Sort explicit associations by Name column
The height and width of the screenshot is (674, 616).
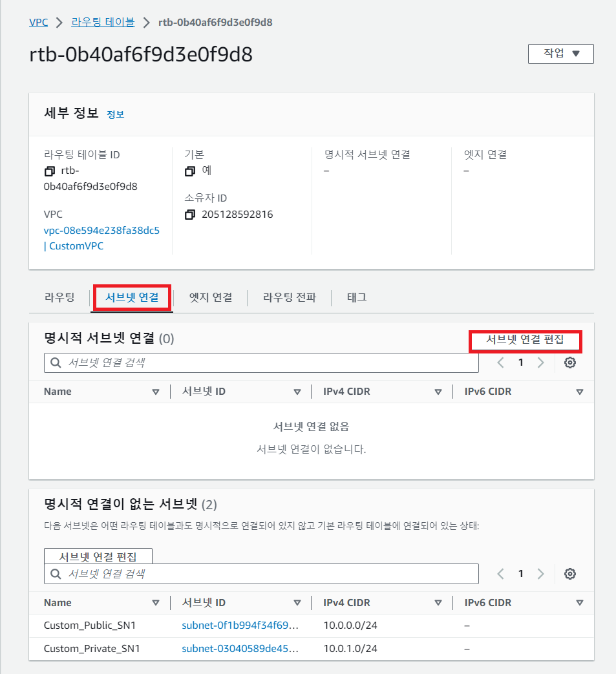pyautogui.click(x=156, y=392)
